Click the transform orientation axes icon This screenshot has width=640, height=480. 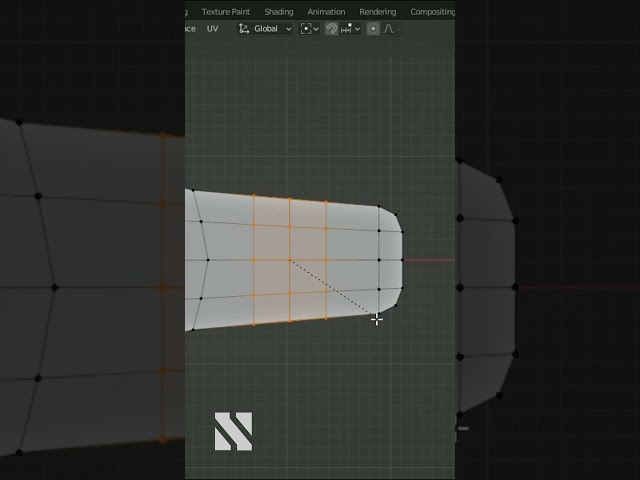pos(244,29)
